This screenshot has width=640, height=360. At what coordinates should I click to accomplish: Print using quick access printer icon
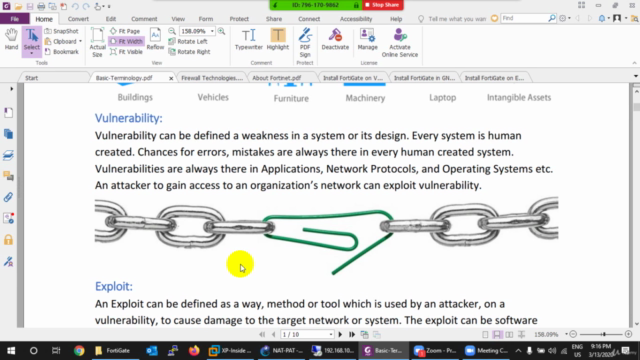(x=41, y=6)
